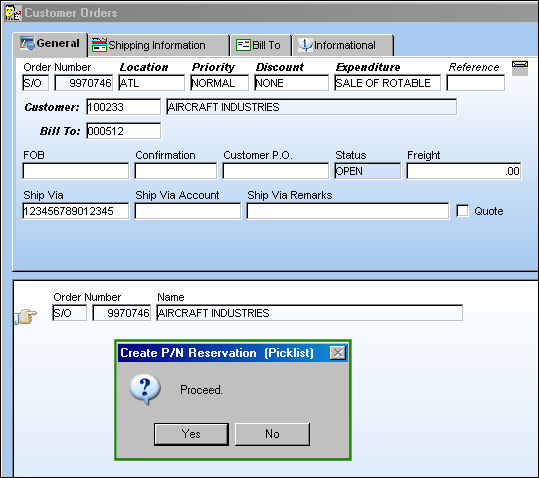The height and width of the screenshot is (478, 539).
Task: Click the Ship Via Remarks field
Action: coord(348,211)
